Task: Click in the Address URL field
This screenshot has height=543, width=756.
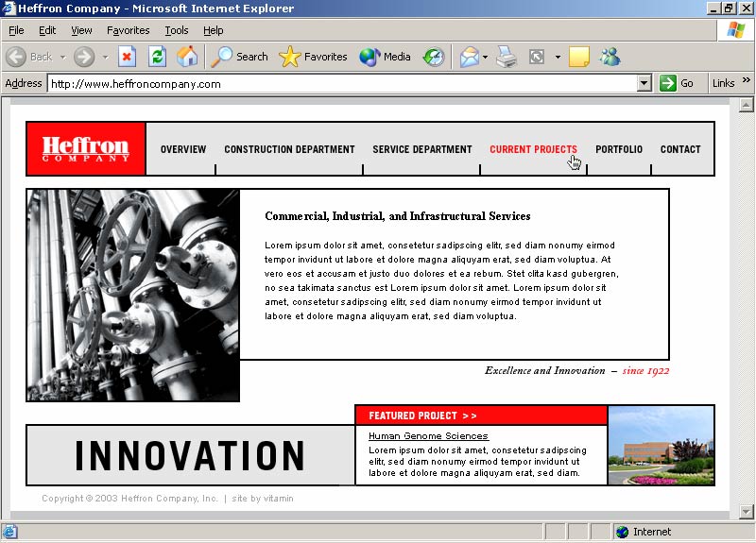Action: click(x=340, y=83)
